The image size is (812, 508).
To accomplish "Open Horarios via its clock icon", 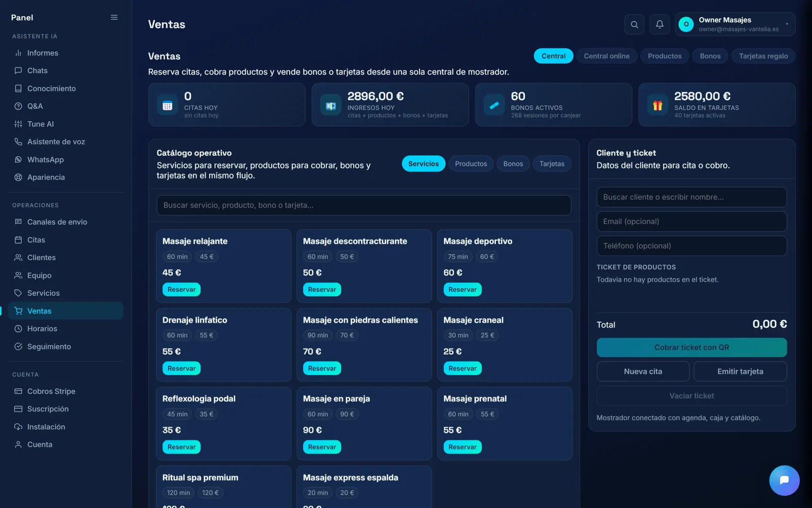I will click(x=18, y=329).
